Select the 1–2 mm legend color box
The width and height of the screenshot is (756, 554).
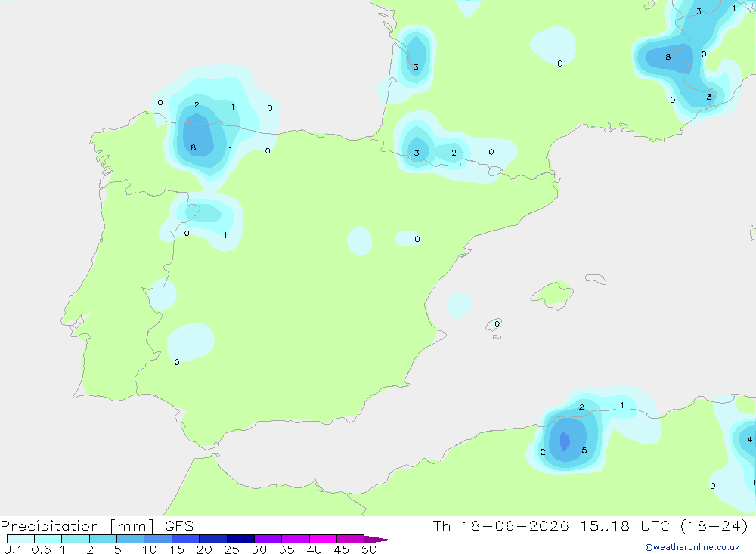(75, 539)
